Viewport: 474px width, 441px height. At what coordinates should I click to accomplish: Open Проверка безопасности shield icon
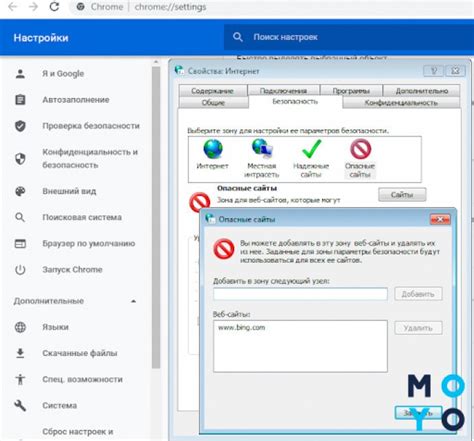pyautogui.click(x=20, y=126)
